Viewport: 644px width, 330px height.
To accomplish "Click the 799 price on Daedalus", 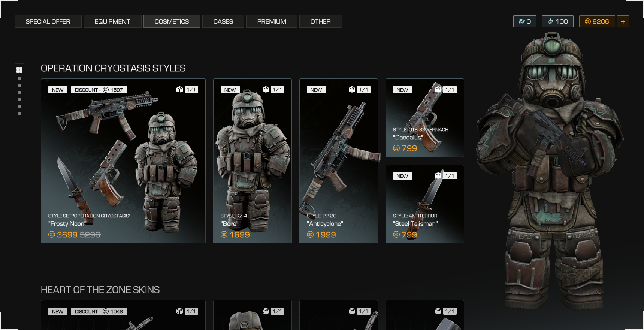I will point(409,148).
